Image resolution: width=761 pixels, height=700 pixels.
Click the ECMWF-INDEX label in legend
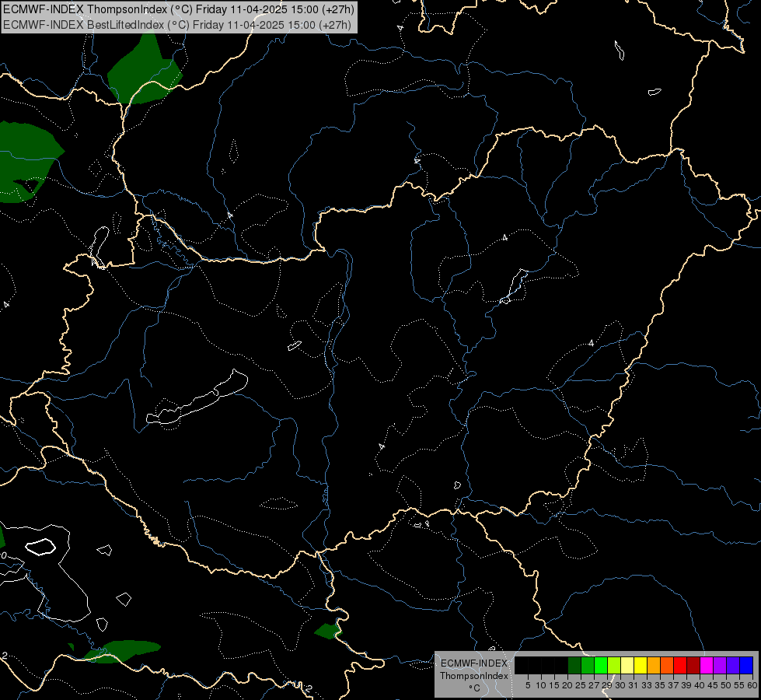coord(474,663)
